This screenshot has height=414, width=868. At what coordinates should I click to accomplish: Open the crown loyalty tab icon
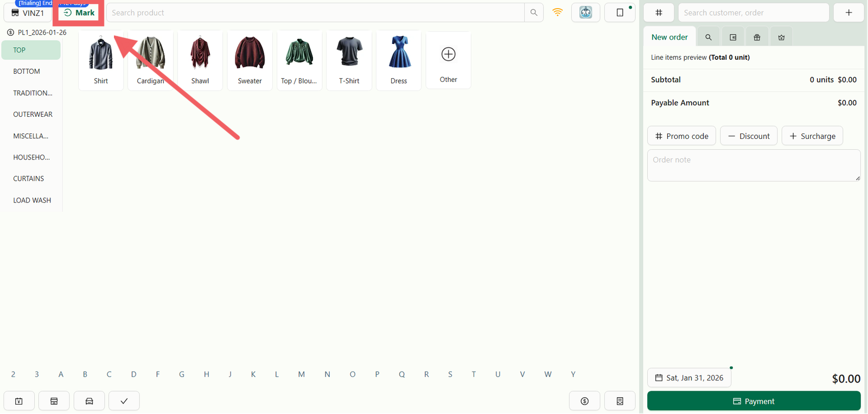pos(781,37)
